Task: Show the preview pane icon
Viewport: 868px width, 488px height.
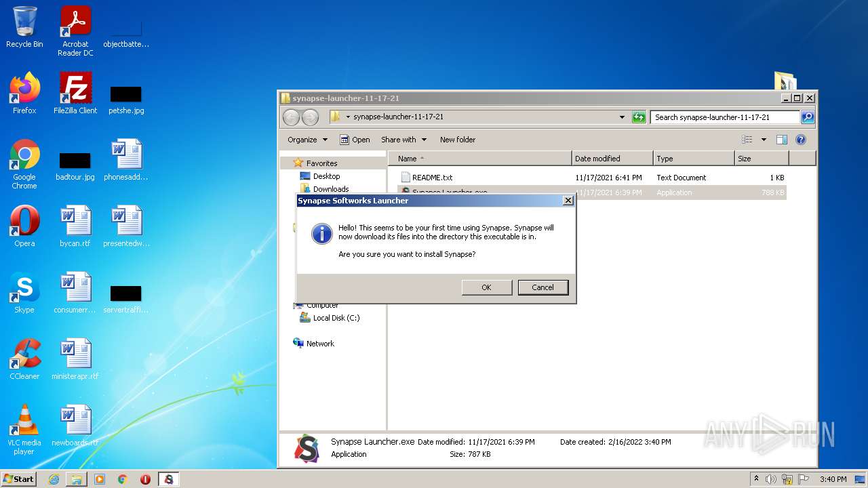Action: click(x=781, y=140)
